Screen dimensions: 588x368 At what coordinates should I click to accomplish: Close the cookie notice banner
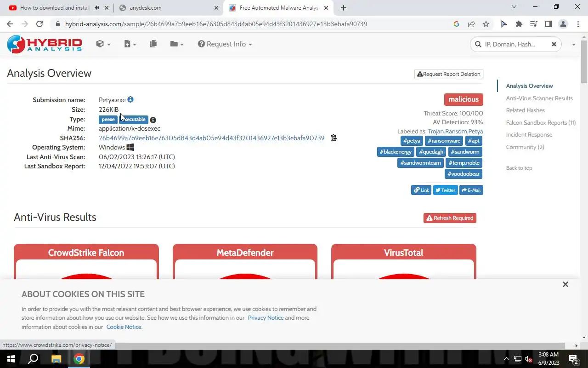[x=565, y=284]
